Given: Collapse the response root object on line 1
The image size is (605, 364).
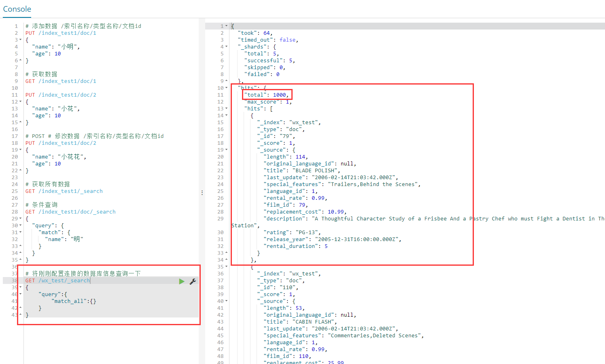Looking at the screenshot, I should (227, 26).
